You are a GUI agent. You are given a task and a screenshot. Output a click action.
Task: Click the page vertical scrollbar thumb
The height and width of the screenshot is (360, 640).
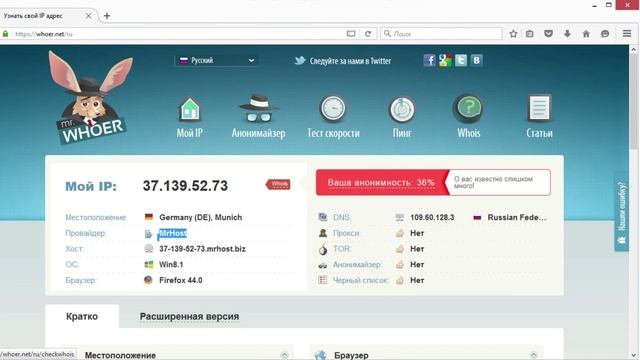click(633, 102)
